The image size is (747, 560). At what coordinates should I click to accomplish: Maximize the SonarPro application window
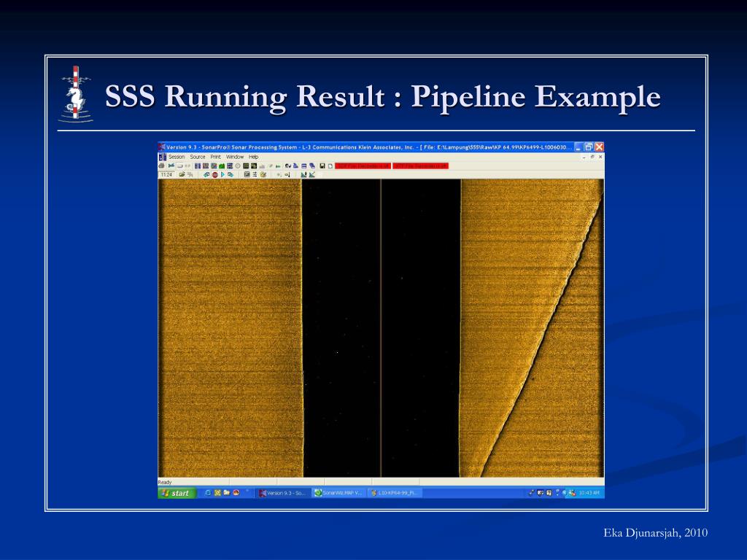click(589, 147)
